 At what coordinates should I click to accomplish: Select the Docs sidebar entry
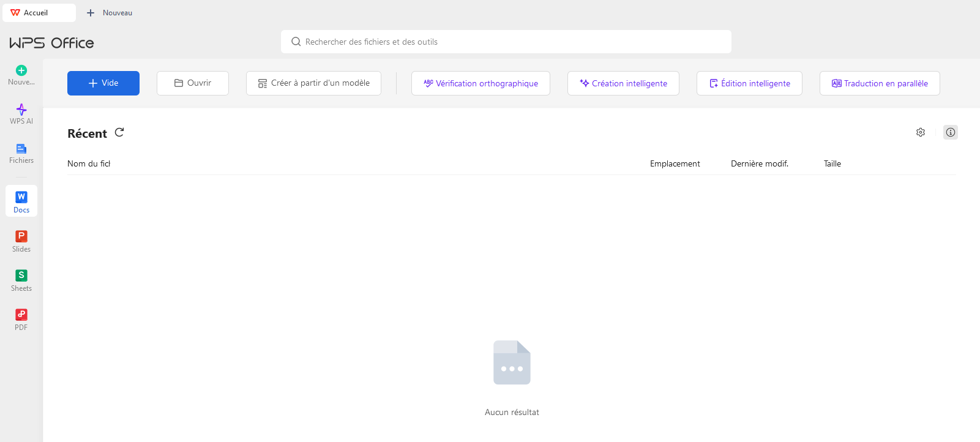(21, 201)
